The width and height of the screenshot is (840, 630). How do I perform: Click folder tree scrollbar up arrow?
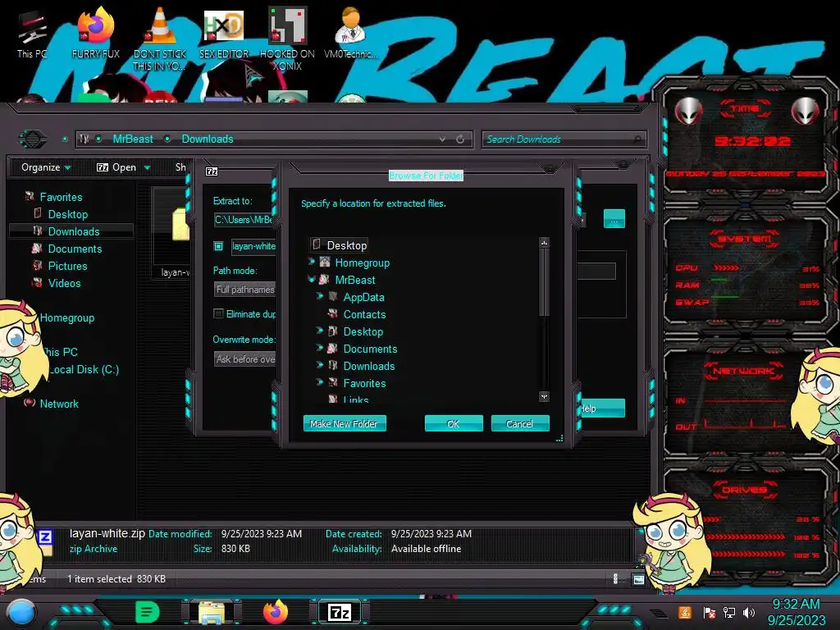coord(544,243)
